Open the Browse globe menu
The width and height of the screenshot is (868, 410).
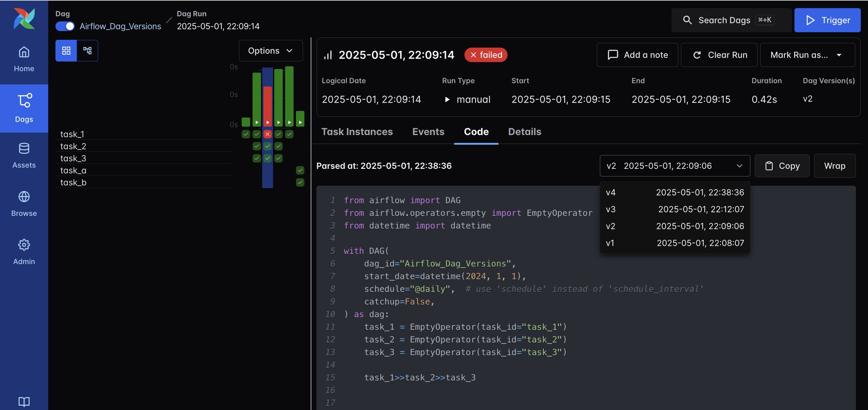24,204
